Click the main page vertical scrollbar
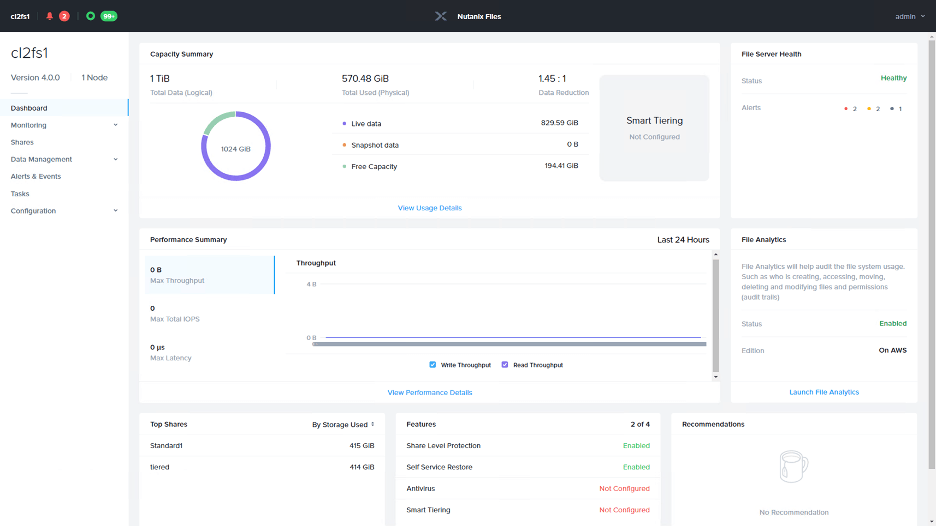This screenshot has height=526, width=936. 931,254
